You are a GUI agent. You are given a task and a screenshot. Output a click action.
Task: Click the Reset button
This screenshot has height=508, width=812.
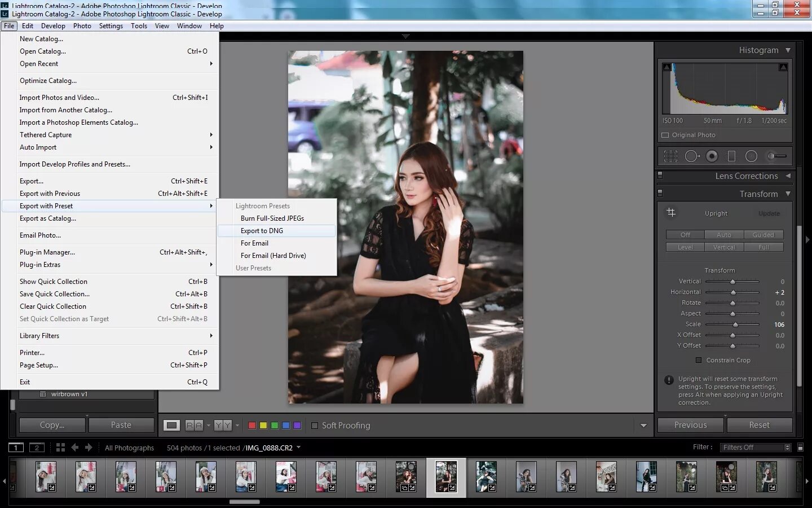(x=759, y=425)
